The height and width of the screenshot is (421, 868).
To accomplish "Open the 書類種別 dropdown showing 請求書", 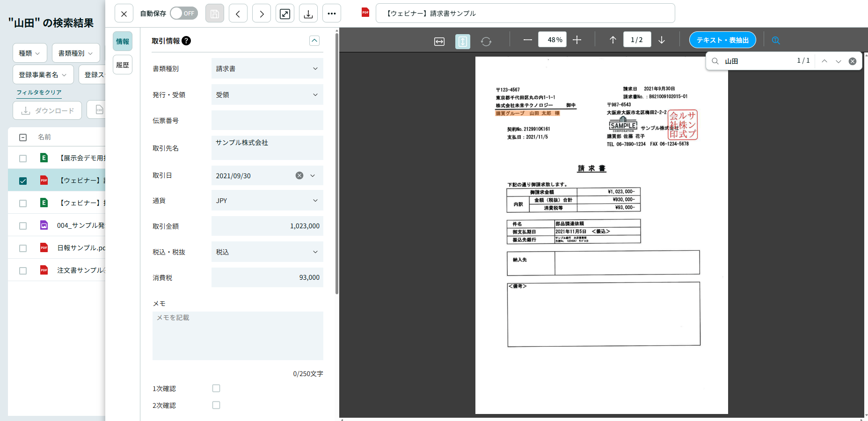I will coord(267,68).
